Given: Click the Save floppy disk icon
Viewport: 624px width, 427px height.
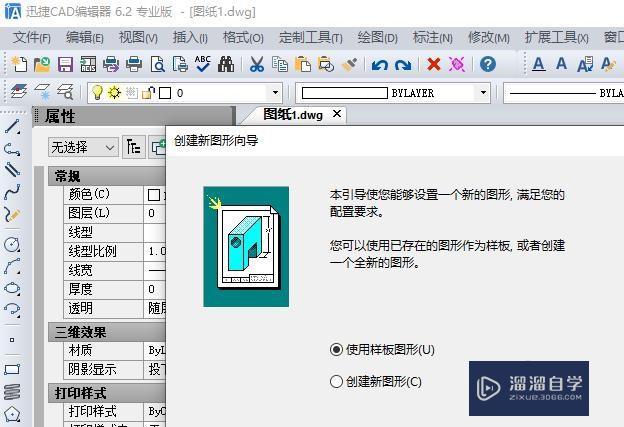Looking at the screenshot, I should pyautogui.click(x=65, y=64).
